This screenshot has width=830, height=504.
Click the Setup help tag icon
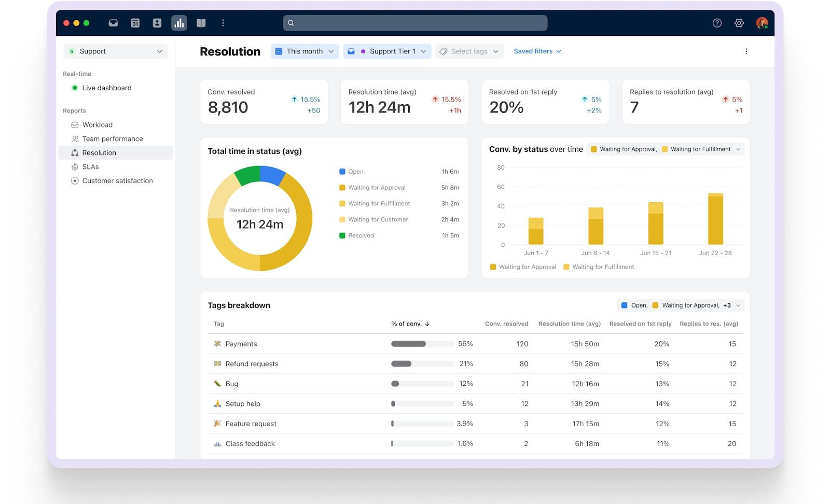pos(217,403)
